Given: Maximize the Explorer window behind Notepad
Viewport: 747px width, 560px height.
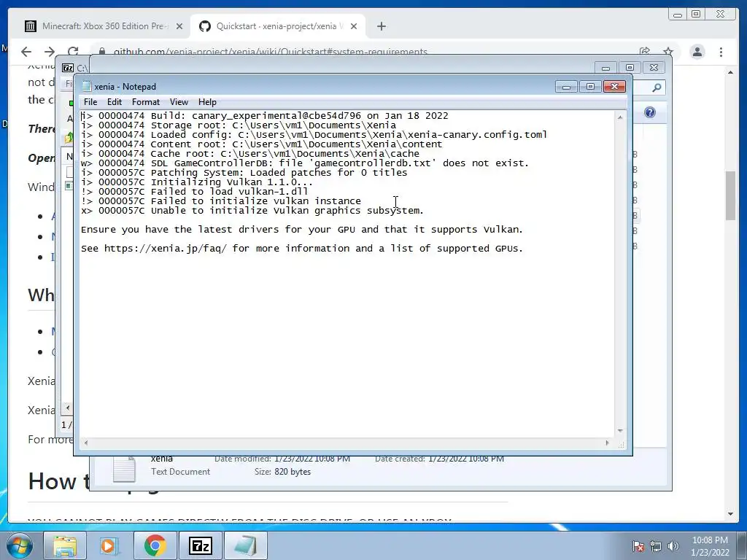Looking at the screenshot, I should tap(630, 68).
